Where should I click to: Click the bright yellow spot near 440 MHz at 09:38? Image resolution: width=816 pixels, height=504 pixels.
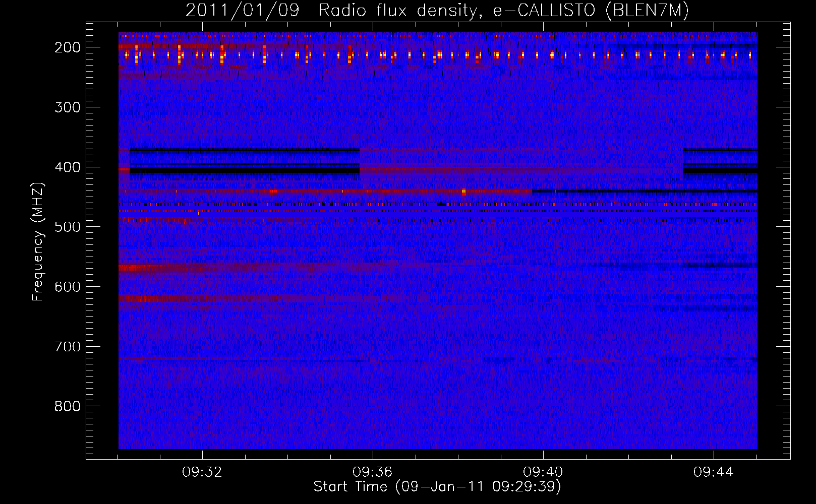coord(463,192)
